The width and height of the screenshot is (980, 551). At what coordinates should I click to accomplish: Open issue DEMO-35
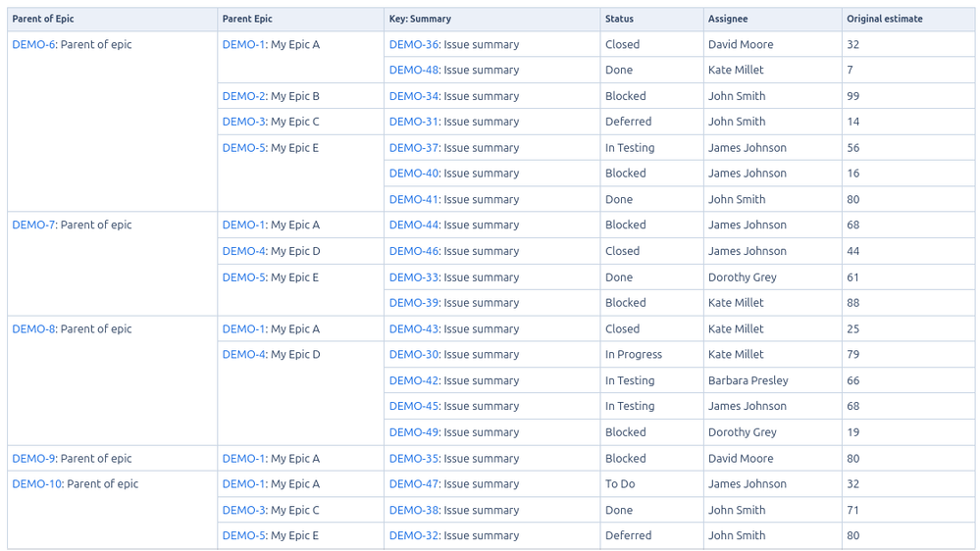click(414, 458)
